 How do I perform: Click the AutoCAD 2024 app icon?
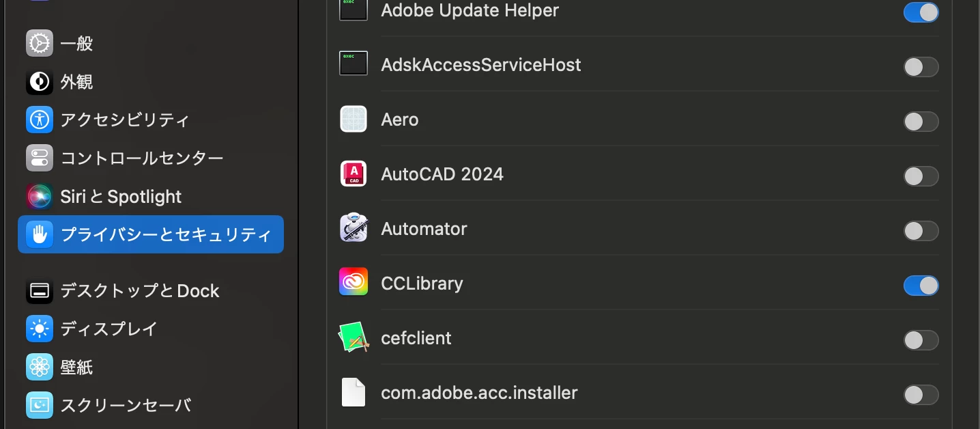(x=354, y=174)
